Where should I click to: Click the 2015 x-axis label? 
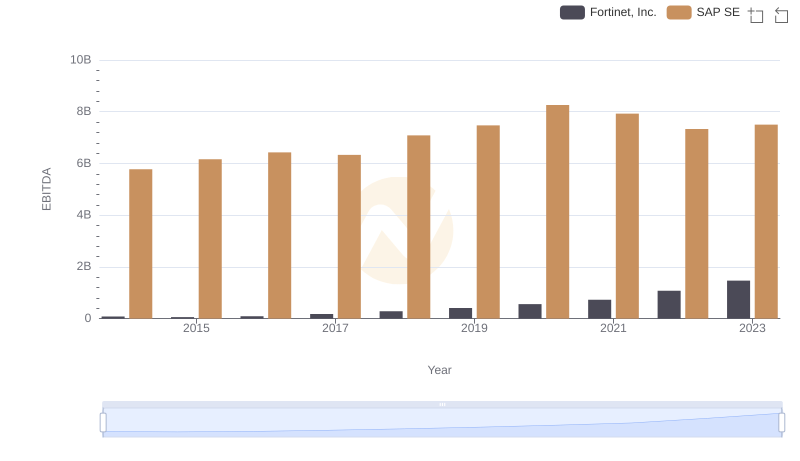click(196, 328)
